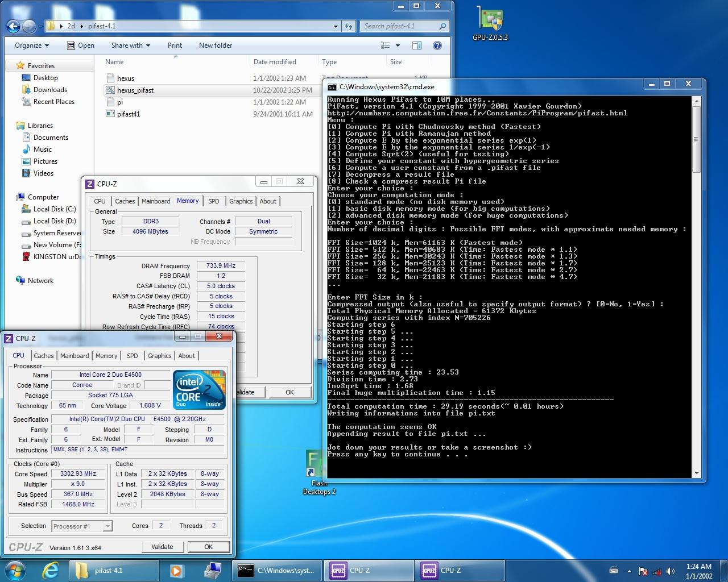Switch to cmd window taskbar button
This screenshot has height=582, width=728.
[x=278, y=570]
